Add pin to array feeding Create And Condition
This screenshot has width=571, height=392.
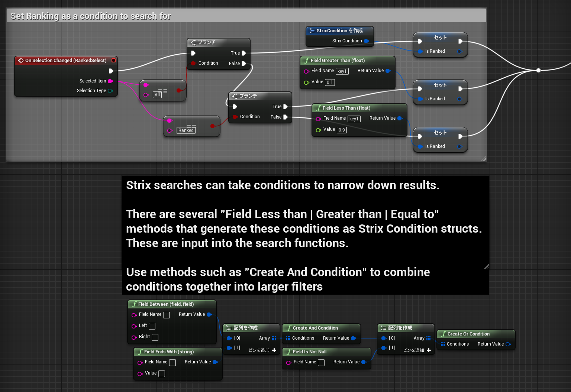(262, 350)
